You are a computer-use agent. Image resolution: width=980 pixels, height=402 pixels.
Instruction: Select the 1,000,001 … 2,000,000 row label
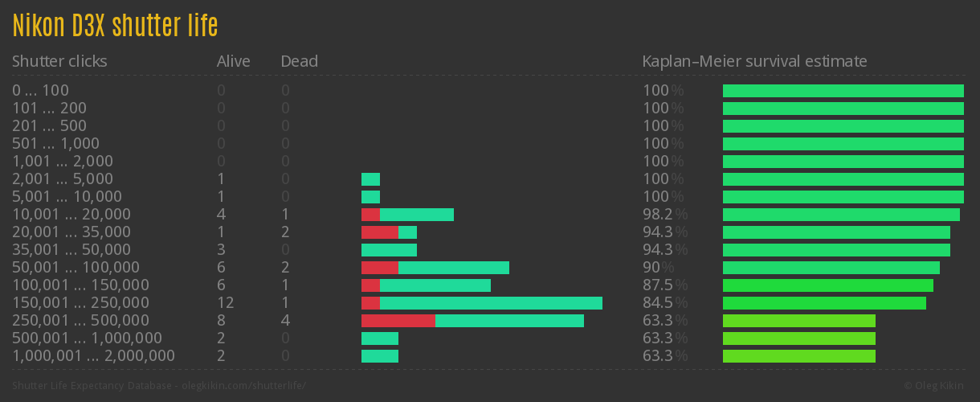(93, 356)
